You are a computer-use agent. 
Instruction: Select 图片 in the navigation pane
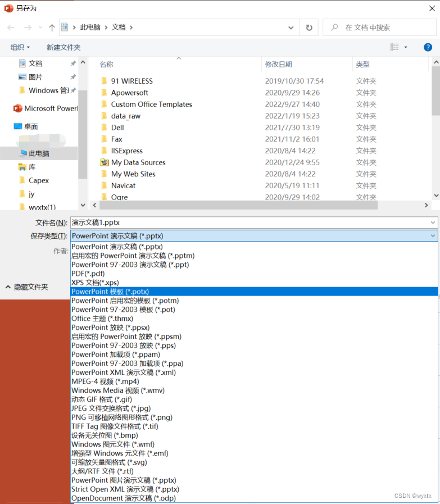pos(35,77)
